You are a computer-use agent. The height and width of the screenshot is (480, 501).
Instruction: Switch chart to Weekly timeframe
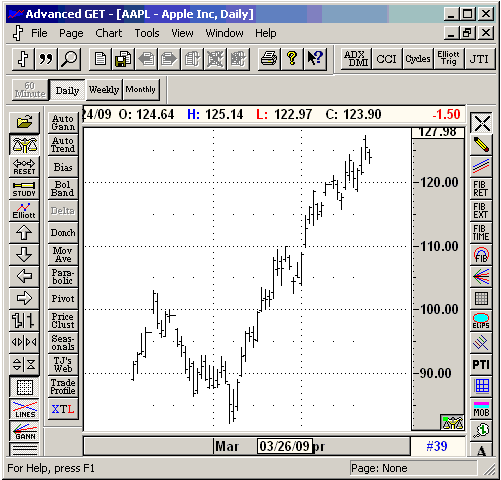point(104,89)
